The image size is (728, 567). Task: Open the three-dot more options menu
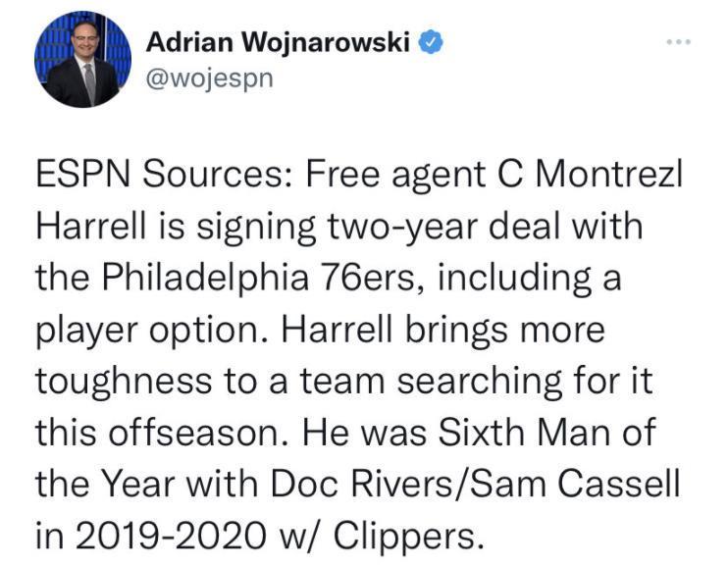tap(679, 42)
